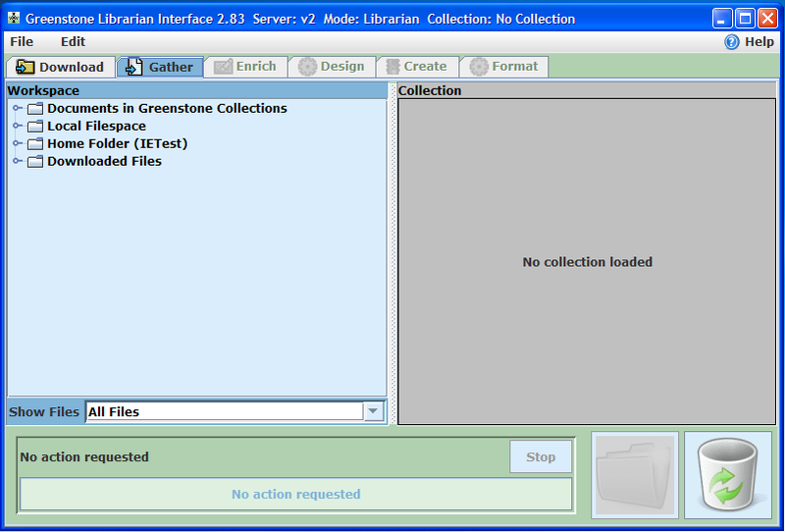Screen dimensions: 785x532
Task: Click the grayed new folder icon
Action: click(635, 475)
